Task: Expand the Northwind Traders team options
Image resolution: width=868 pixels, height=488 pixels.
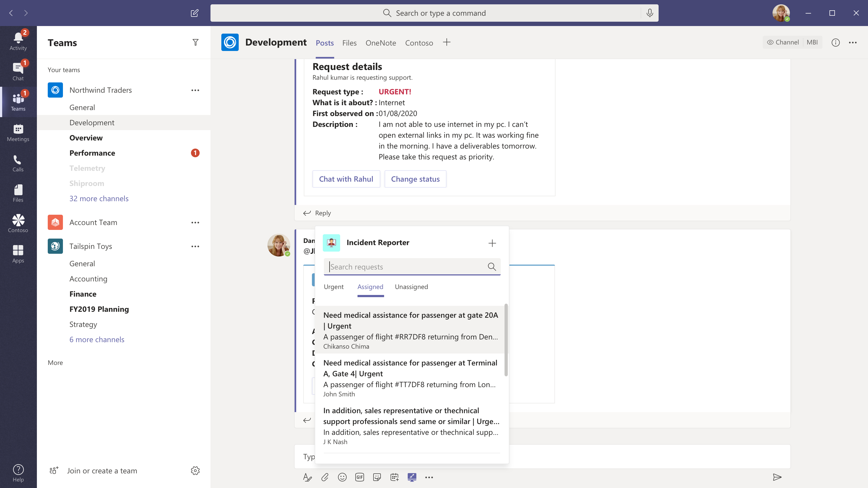Action: tap(195, 90)
